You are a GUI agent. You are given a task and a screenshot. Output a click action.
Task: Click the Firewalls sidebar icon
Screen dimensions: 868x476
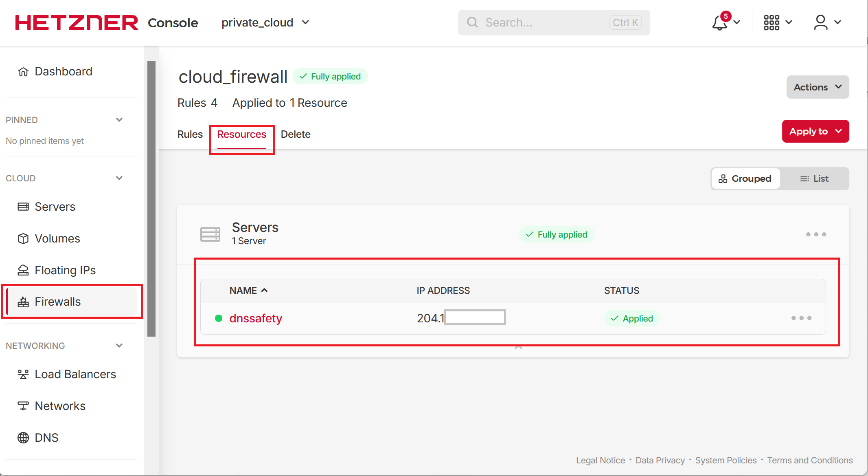pos(23,302)
